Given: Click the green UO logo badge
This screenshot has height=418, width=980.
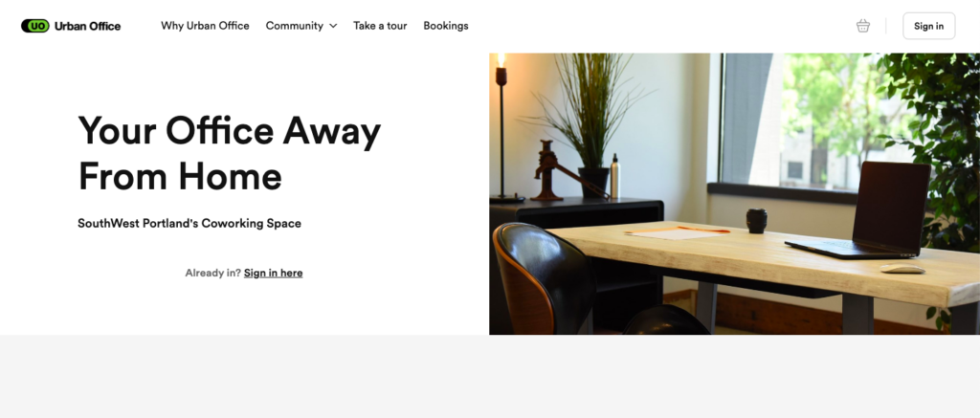Looking at the screenshot, I should click(x=35, y=26).
